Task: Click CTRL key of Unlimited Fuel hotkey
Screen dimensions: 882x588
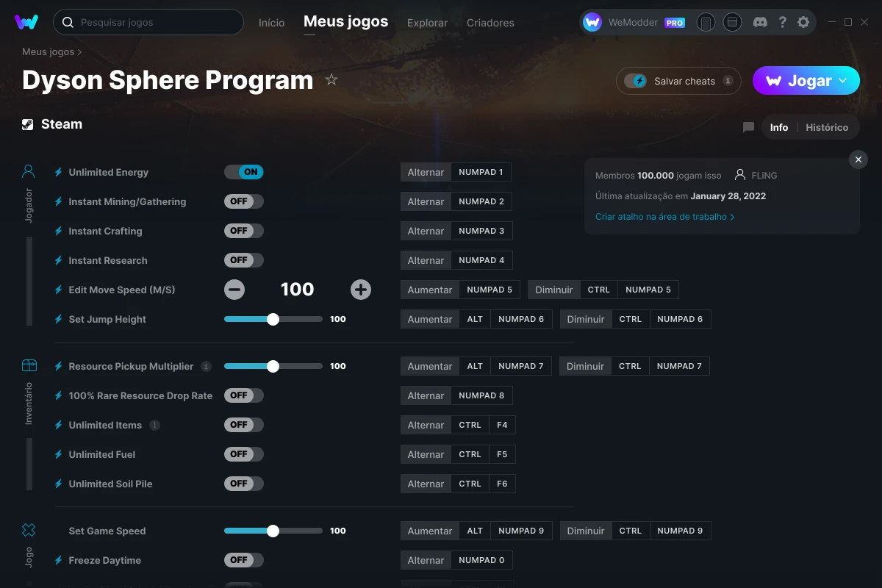Action: (470, 454)
